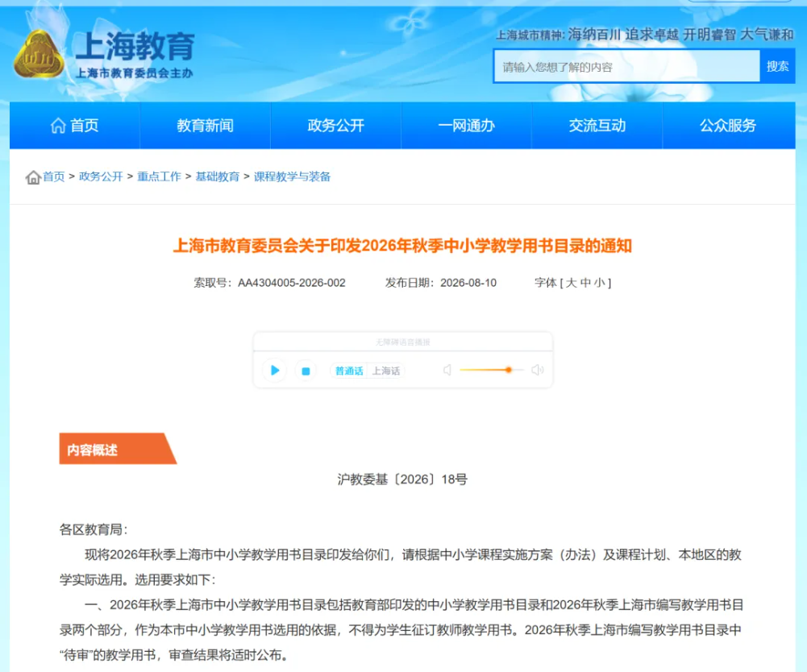Click the 上海市教育委员会主办 subtitle

(x=135, y=73)
